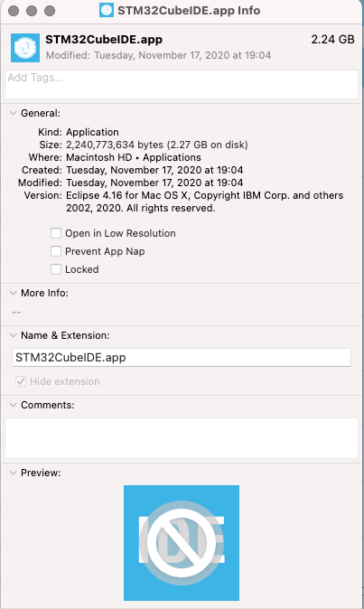Minimize the Info window

tap(32, 11)
